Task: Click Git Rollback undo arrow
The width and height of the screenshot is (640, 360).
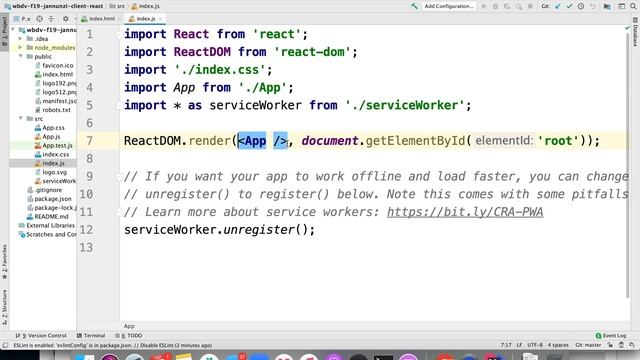Action: tap(593, 6)
